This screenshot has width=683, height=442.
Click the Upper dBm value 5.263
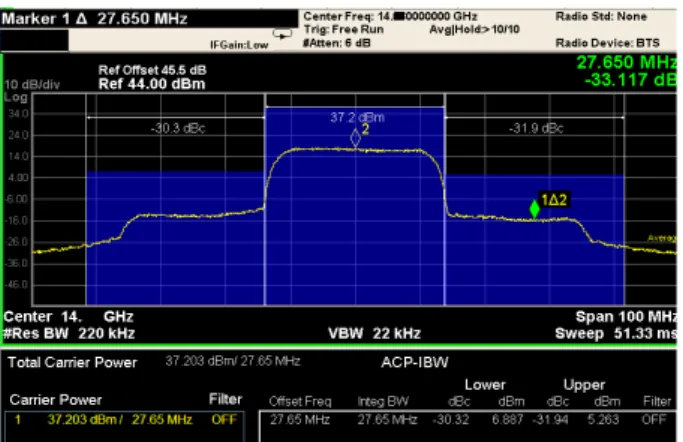tap(603, 420)
